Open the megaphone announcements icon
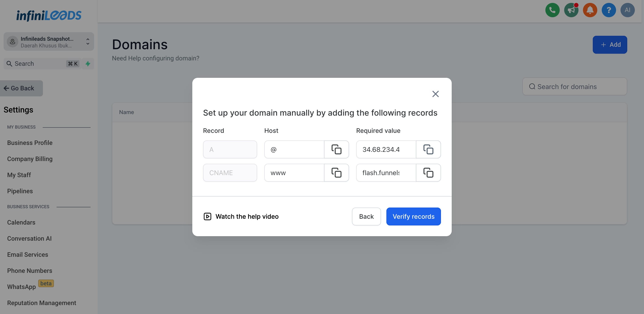Image resolution: width=644 pixels, height=314 pixels. [x=571, y=10]
